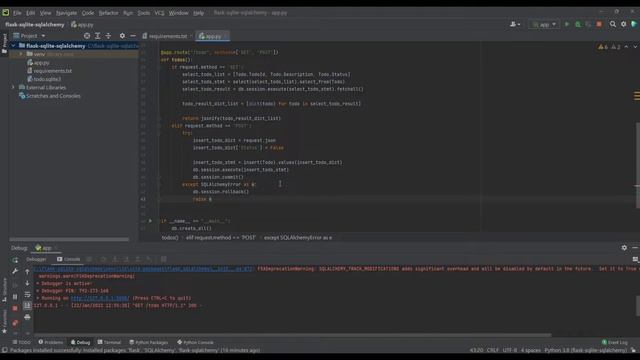This screenshot has width=640, height=360.
Task: Open IDE settings gear in top toolbar
Action: pos(624,24)
